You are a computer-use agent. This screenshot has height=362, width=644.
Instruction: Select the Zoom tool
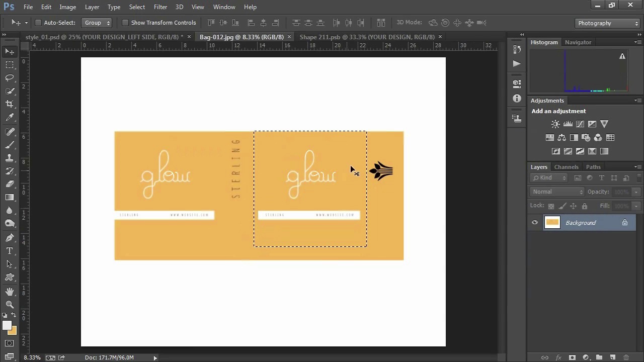click(10, 305)
